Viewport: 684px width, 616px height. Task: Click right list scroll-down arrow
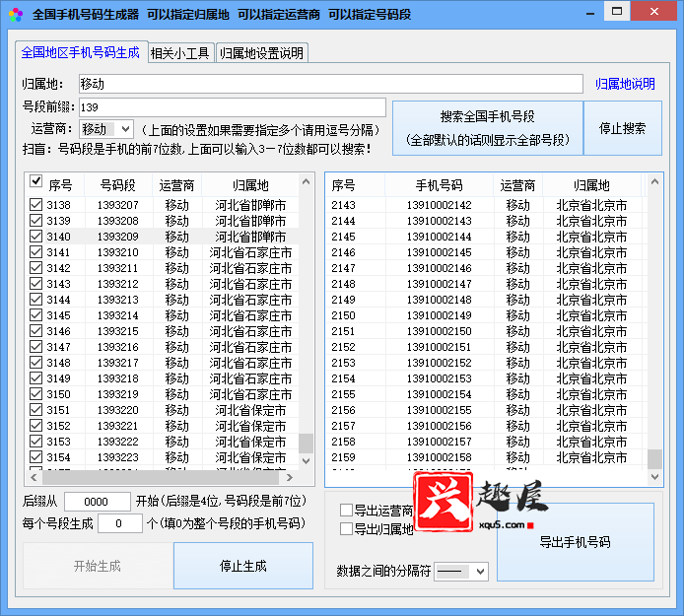[x=654, y=477]
